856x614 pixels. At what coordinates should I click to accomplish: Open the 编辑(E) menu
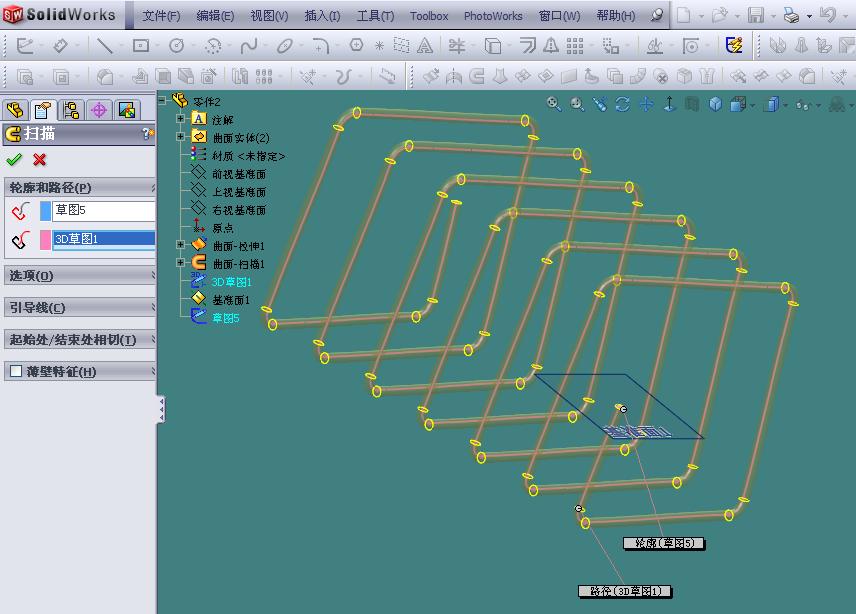(x=215, y=16)
